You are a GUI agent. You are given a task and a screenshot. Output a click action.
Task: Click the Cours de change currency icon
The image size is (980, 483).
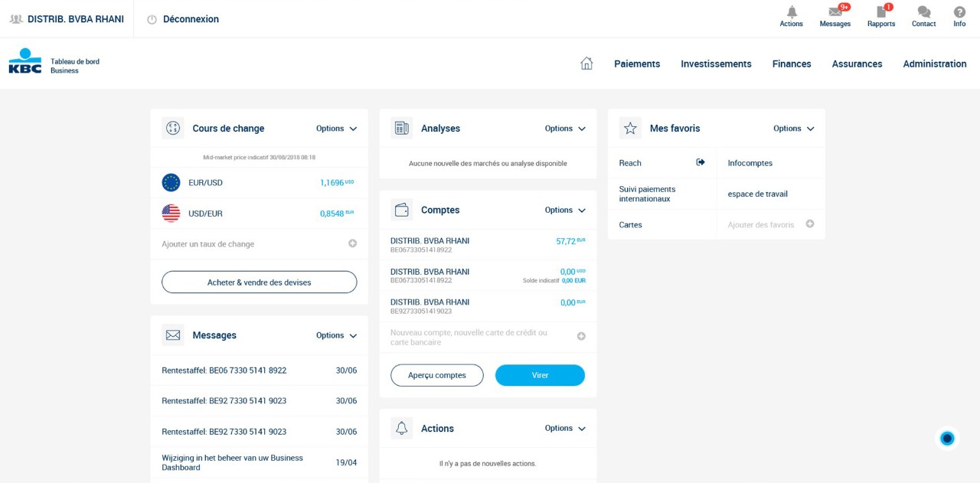click(x=173, y=129)
